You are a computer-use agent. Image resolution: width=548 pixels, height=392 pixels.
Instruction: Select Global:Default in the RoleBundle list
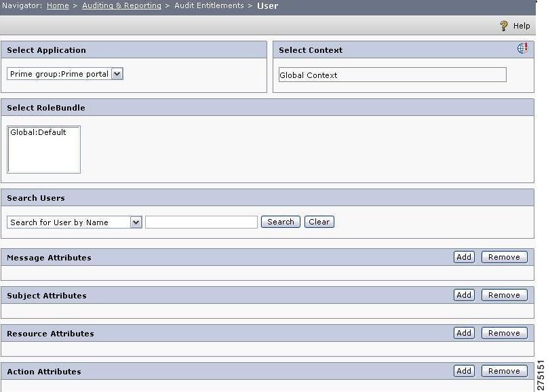(x=38, y=132)
